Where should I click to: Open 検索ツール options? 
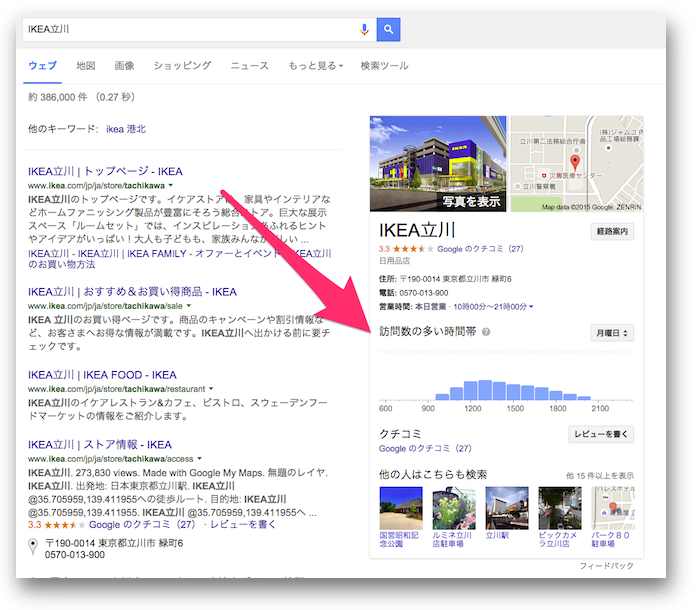click(x=384, y=66)
